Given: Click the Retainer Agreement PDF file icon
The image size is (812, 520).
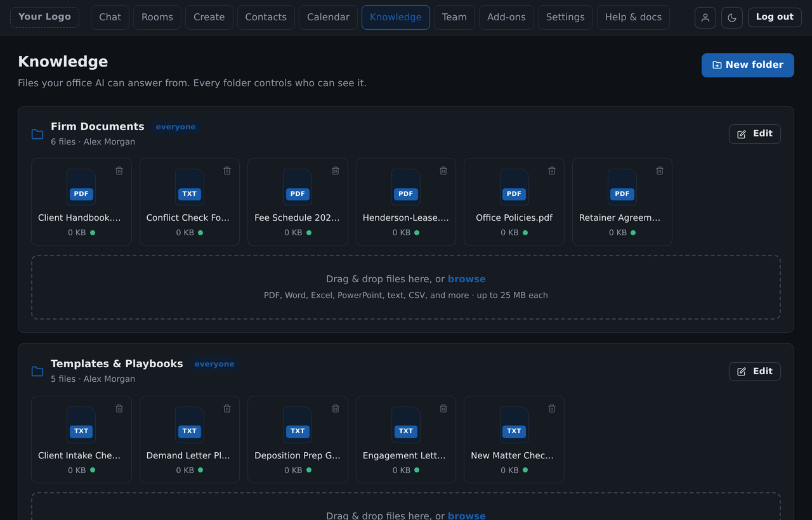Looking at the screenshot, I should (x=622, y=187).
